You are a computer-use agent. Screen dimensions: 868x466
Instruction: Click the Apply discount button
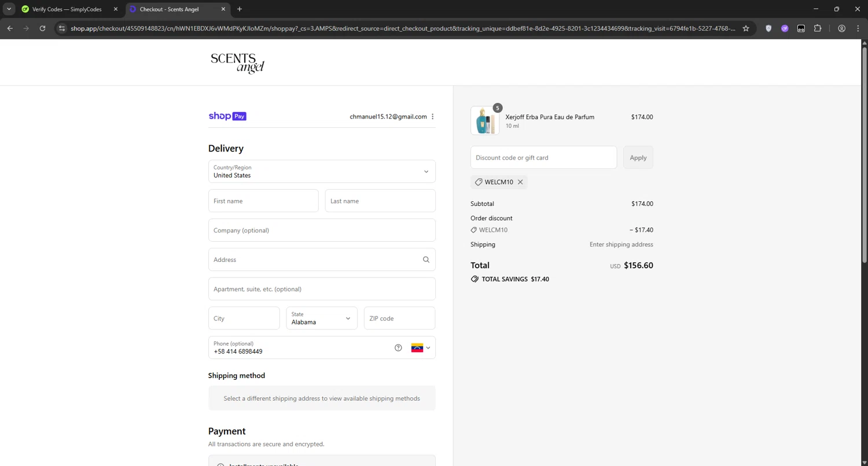(638, 157)
